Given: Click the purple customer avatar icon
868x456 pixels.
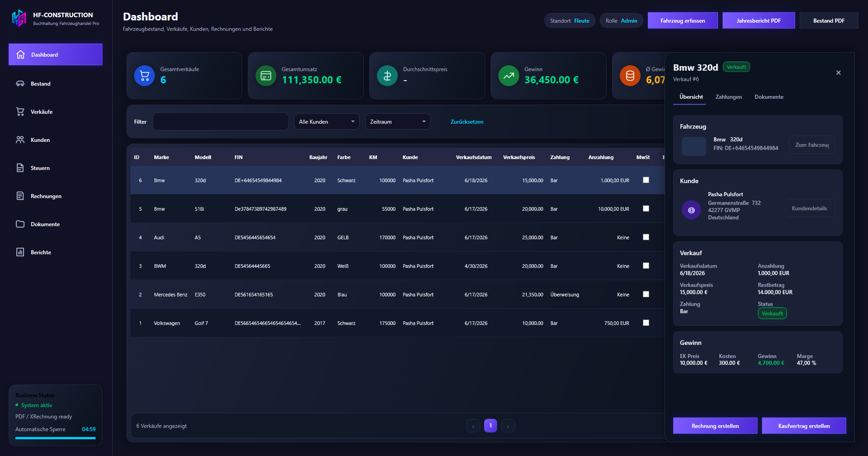Looking at the screenshot, I should (x=691, y=210).
